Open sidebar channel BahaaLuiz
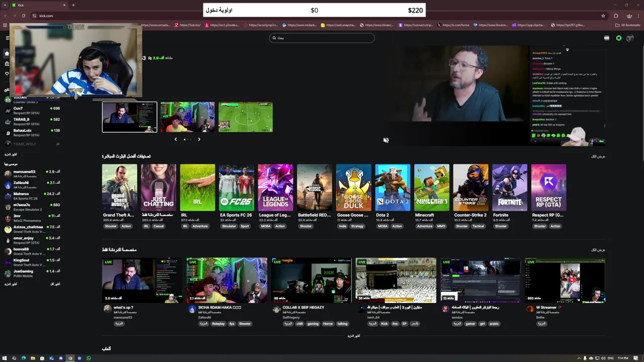 pyautogui.click(x=32, y=132)
